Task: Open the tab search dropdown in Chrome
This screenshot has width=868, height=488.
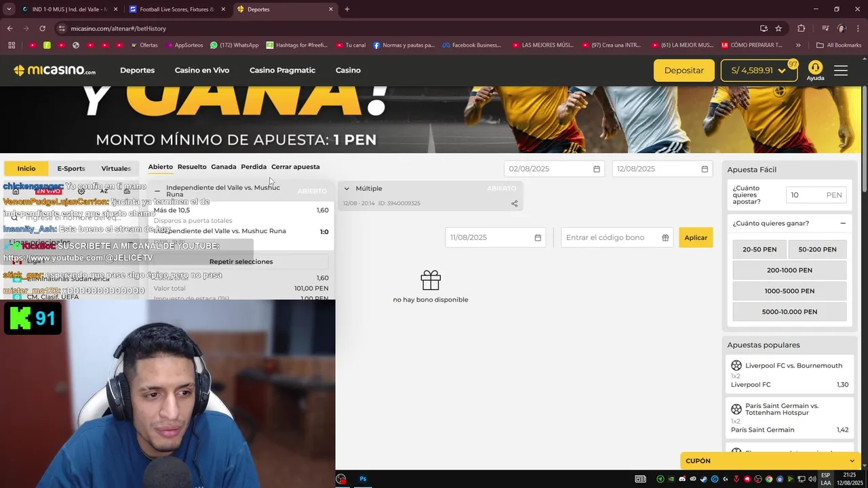Action: (x=9, y=9)
